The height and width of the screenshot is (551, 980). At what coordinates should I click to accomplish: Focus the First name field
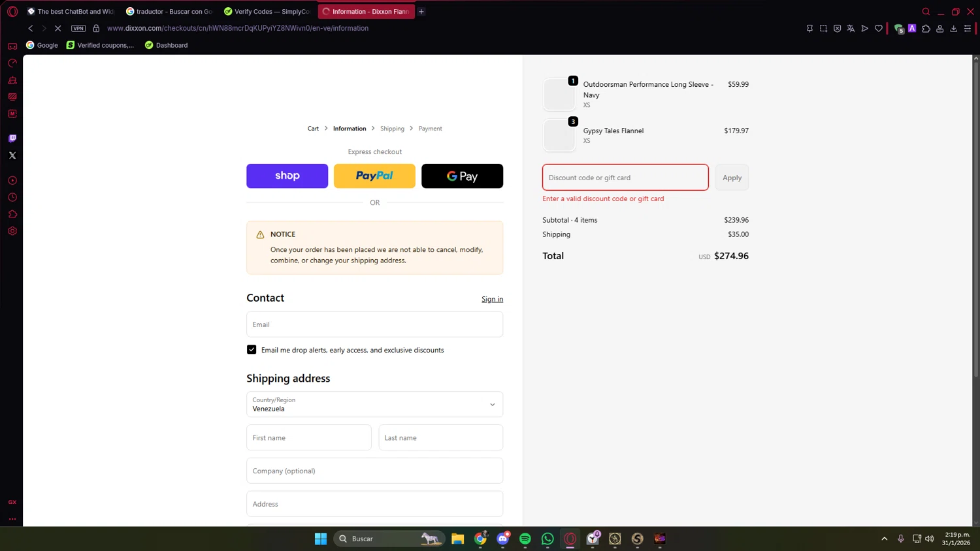(x=308, y=437)
